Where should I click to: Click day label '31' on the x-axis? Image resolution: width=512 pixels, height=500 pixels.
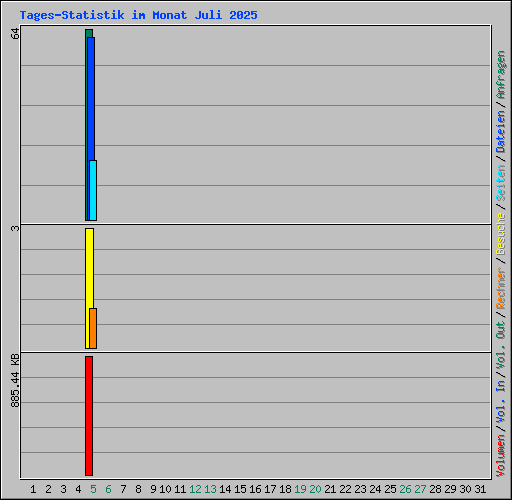[x=480, y=489]
